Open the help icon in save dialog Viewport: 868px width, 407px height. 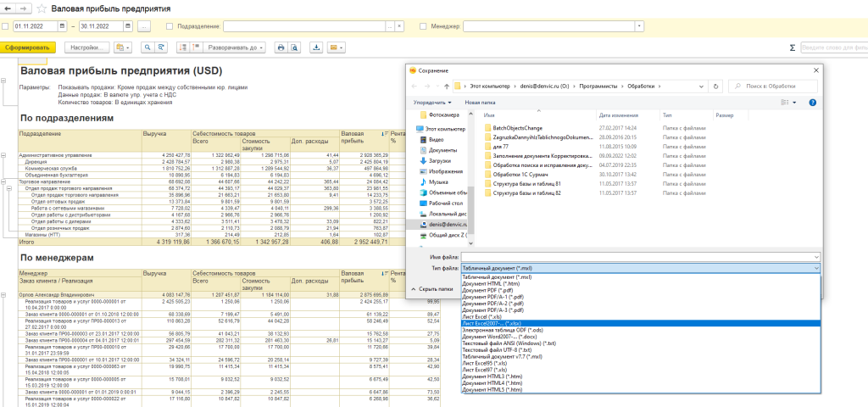pos(812,102)
